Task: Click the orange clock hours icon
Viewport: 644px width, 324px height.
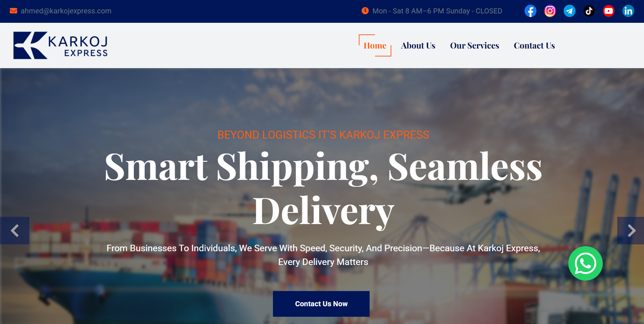Action: pos(365,11)
